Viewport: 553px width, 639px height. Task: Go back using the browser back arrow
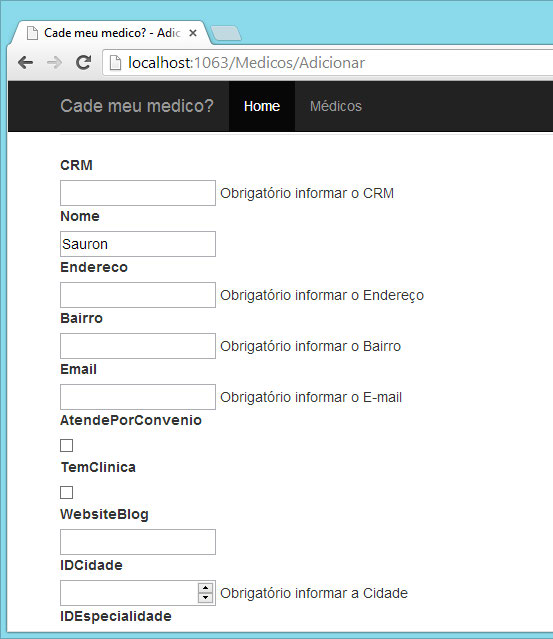point(26,63)
